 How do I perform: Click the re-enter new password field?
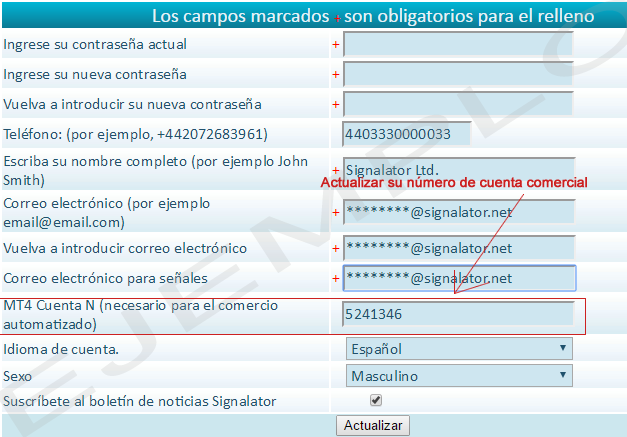coord(458,104)
